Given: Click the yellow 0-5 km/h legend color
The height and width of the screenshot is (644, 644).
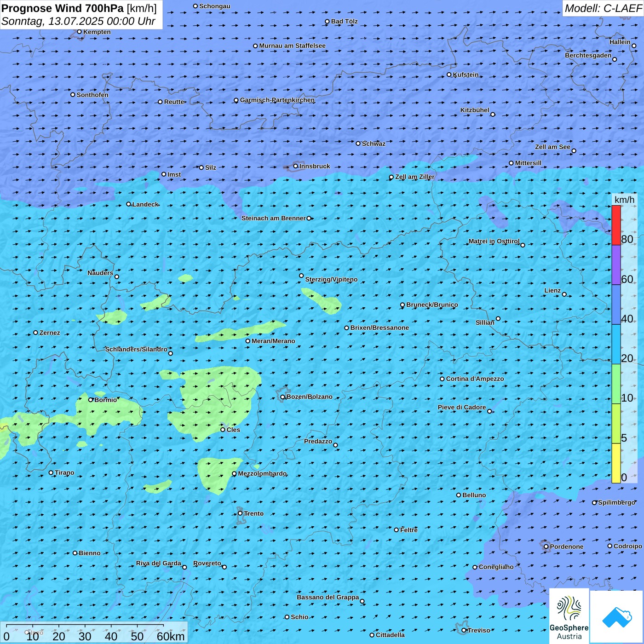Looking at the screenshot, I should (x=616, y=463).
